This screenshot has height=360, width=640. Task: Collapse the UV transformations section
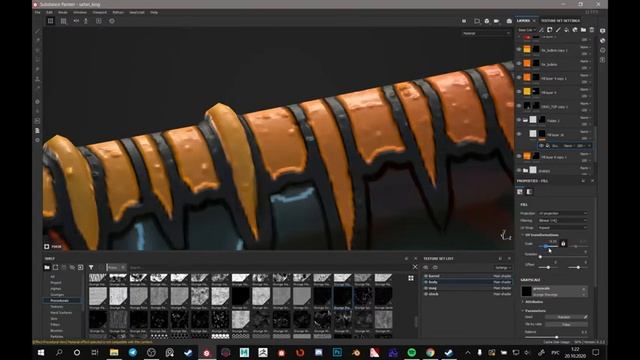(522, 235)
